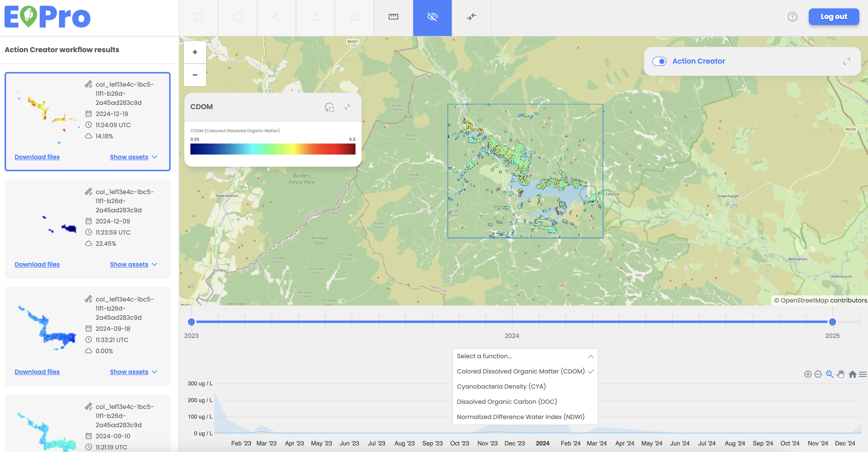
Task: Toggle the hide layers eye icon
Action: click(432, 17)
